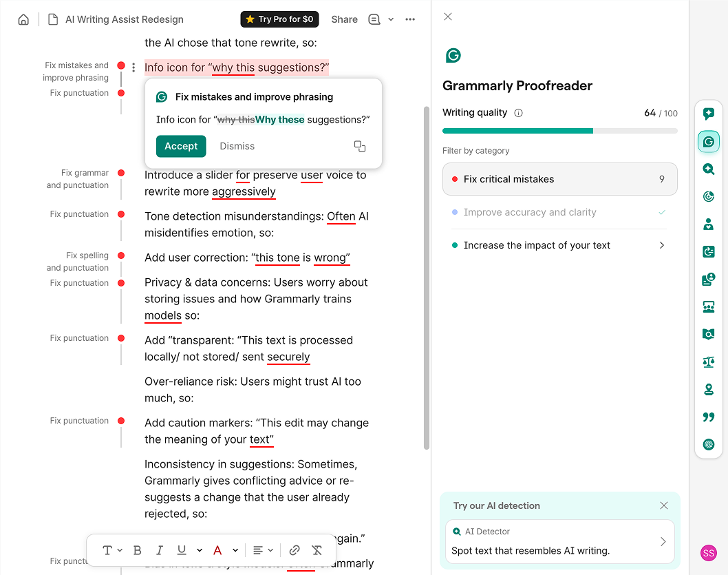
Task: Expand Increase the impact of your text
Action: click(x=559, y=245)
